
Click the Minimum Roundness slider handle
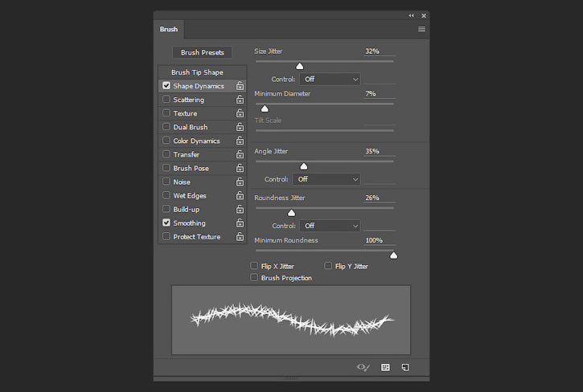tap(393, 255)
